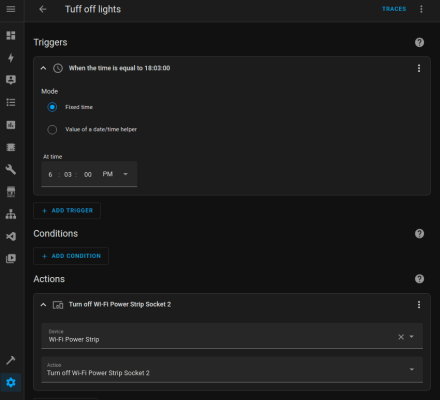Viewport: 440px width, 400px height.
Task: Click ADD TRIGGER button
Action: 67,211
